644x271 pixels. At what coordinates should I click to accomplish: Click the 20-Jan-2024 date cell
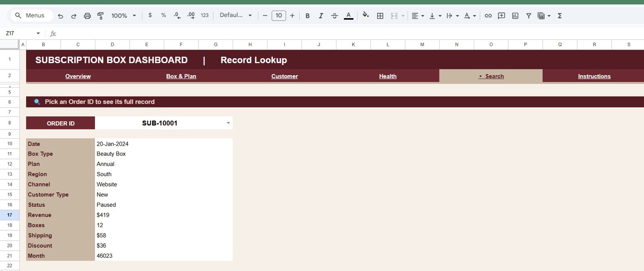(x=164, y=144)
